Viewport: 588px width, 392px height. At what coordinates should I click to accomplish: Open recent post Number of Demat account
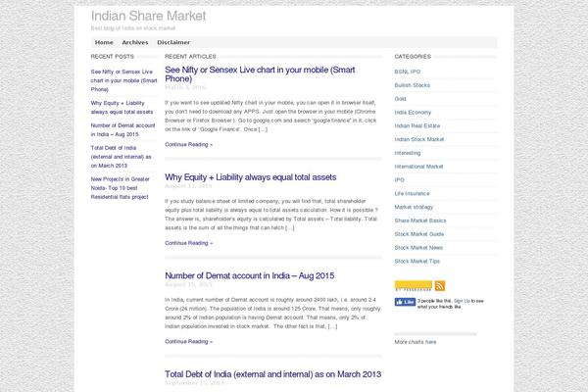[123, 129]
